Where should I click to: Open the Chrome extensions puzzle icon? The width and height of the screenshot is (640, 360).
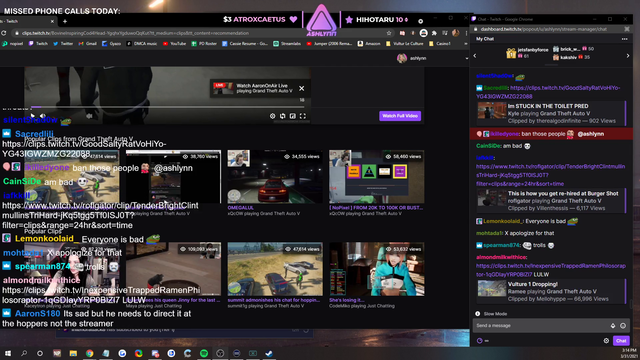coord(434,33)
